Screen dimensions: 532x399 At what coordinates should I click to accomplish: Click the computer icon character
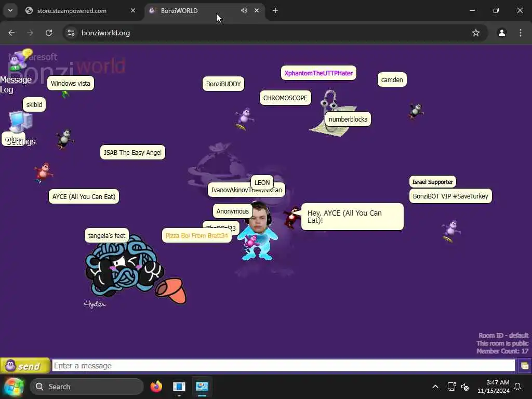click(20, 121)
